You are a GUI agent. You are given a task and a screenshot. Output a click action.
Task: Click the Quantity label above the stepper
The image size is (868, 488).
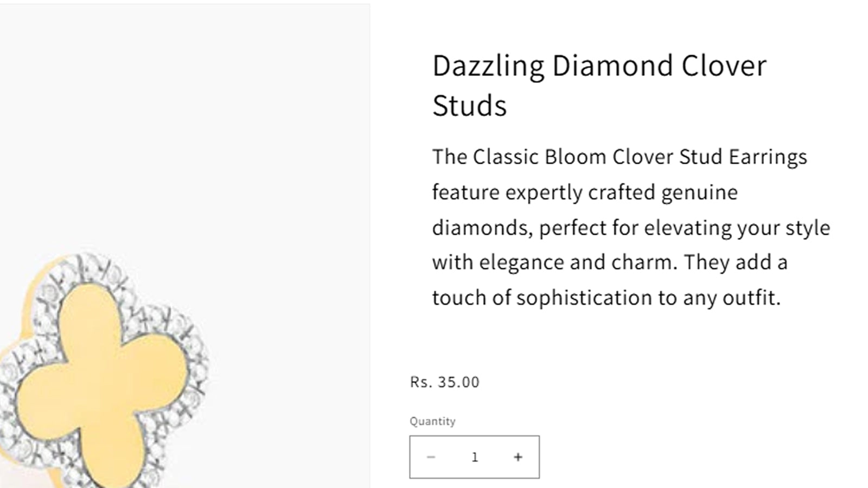(x=432, y=421)
